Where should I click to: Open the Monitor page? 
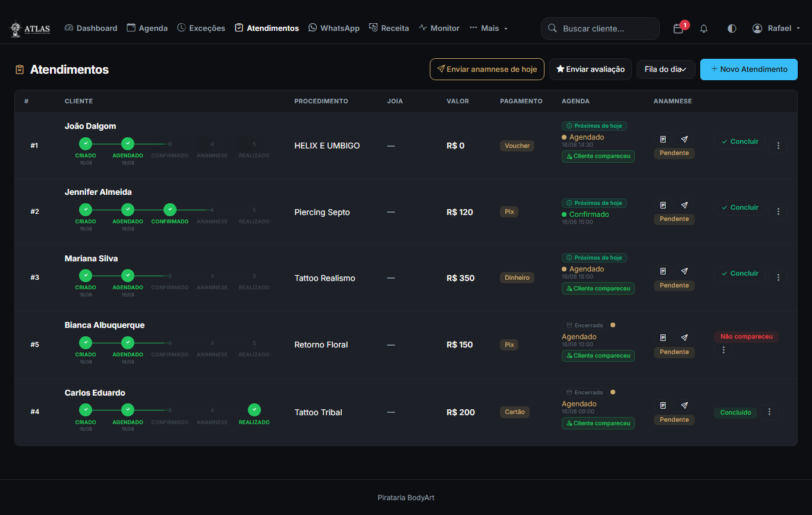coord(439,29)
